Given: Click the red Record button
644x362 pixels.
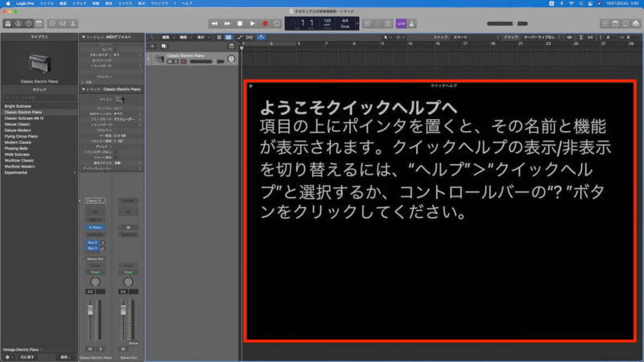Looking at the screenshot, I should pyautogui.click(x=265, y=24).
